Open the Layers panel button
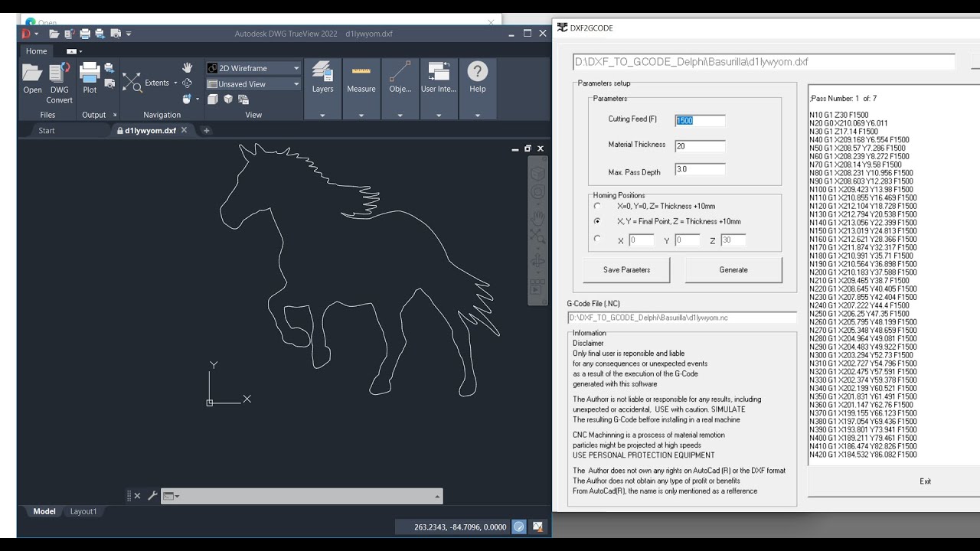The image size is (980, 551). [x=323, y=78]
